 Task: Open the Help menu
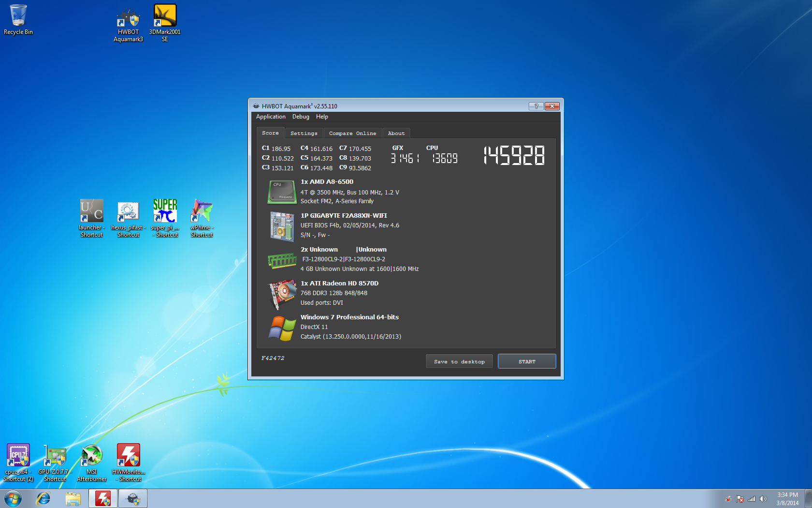pos(322,117)
